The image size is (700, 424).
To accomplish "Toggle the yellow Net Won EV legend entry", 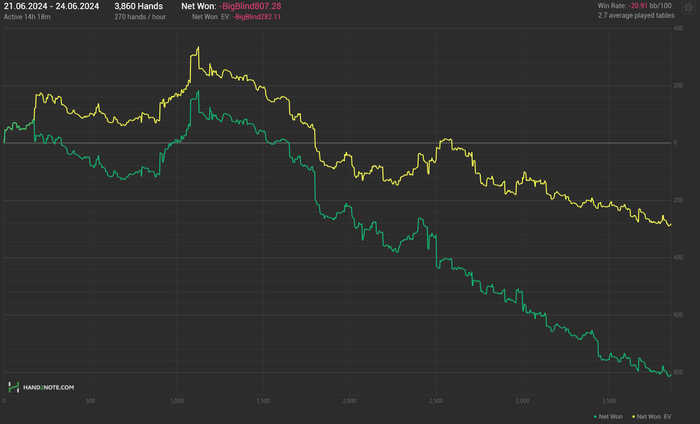I will [x=651, y=416].
